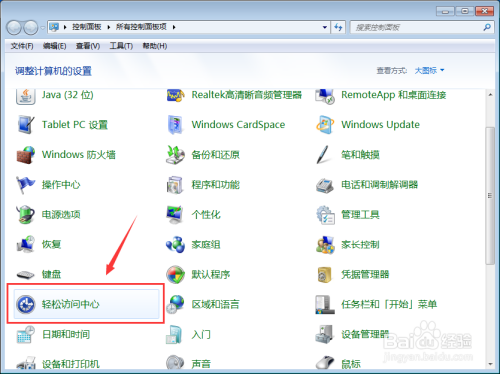
Task: Click the 备份和还原 icon
Action: point(175,155)
